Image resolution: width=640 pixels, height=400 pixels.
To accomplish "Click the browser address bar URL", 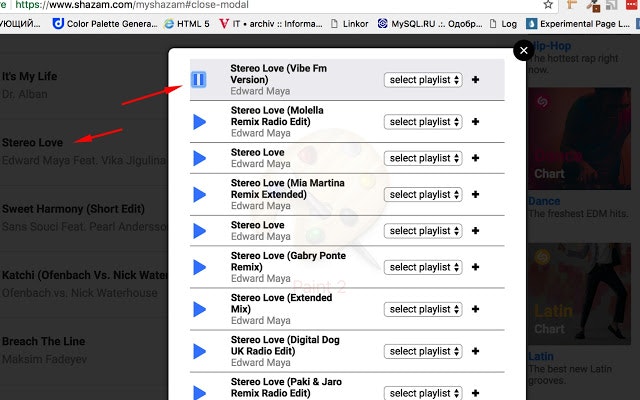I will [x=131, y=5].
